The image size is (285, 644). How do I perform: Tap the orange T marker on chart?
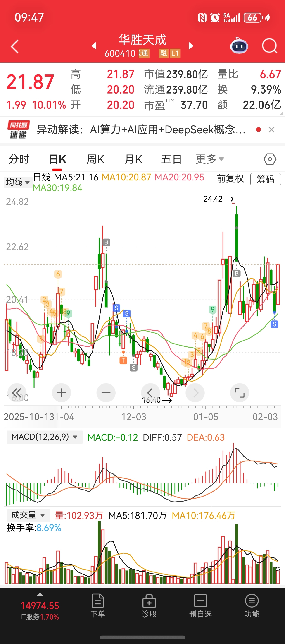click(123, 360)
